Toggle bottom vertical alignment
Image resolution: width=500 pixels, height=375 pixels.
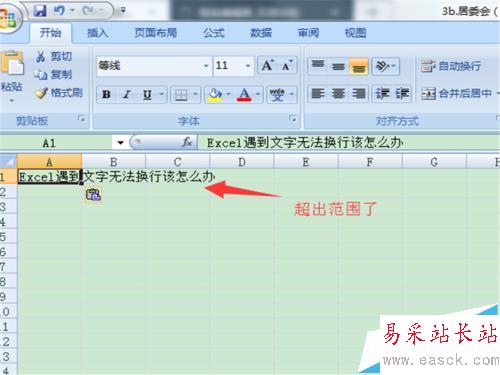(x=358, y=66)
